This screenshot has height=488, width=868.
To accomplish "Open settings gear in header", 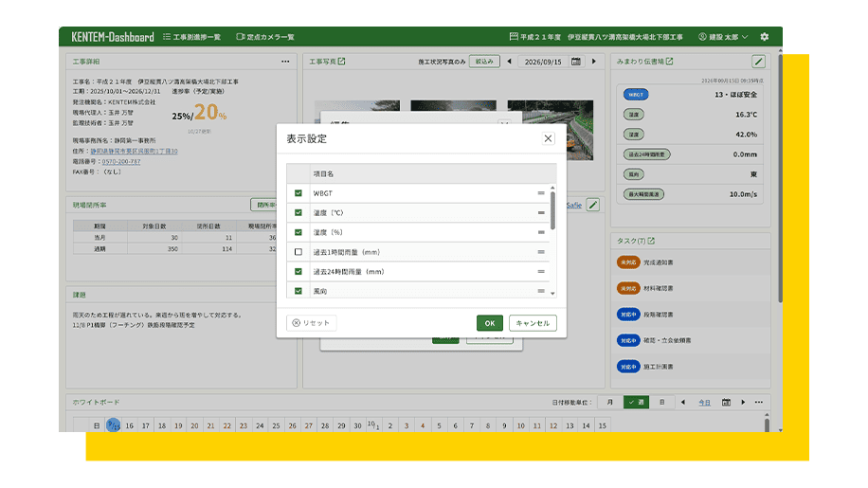I will pos(765,37).
